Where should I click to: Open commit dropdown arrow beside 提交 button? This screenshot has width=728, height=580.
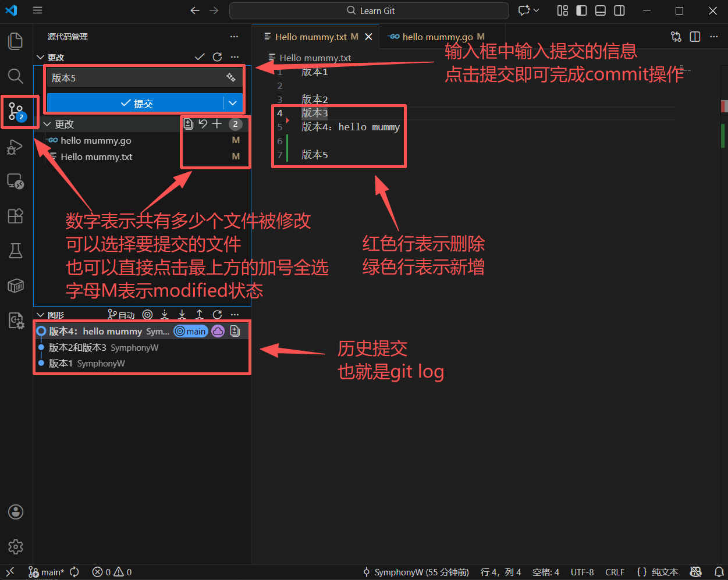(233, 103)
